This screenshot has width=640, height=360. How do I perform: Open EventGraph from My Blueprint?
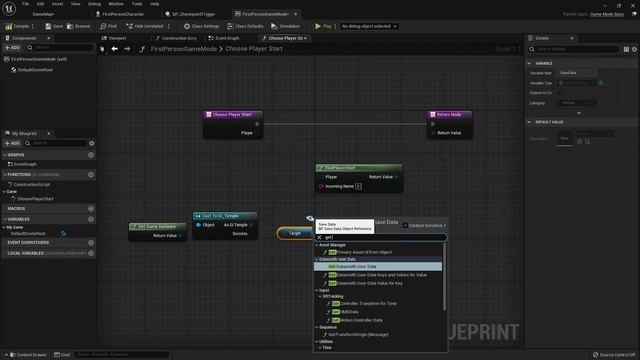point(25,164)
